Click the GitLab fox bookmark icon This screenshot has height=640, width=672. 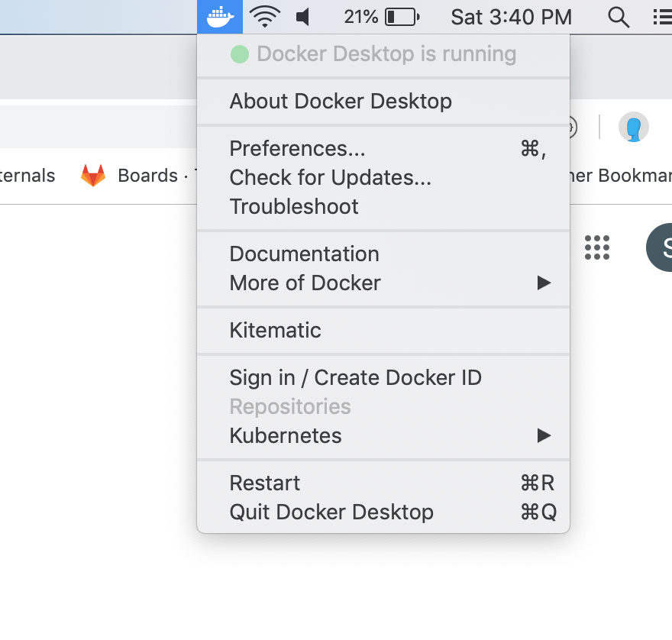(x=93, y=176)
